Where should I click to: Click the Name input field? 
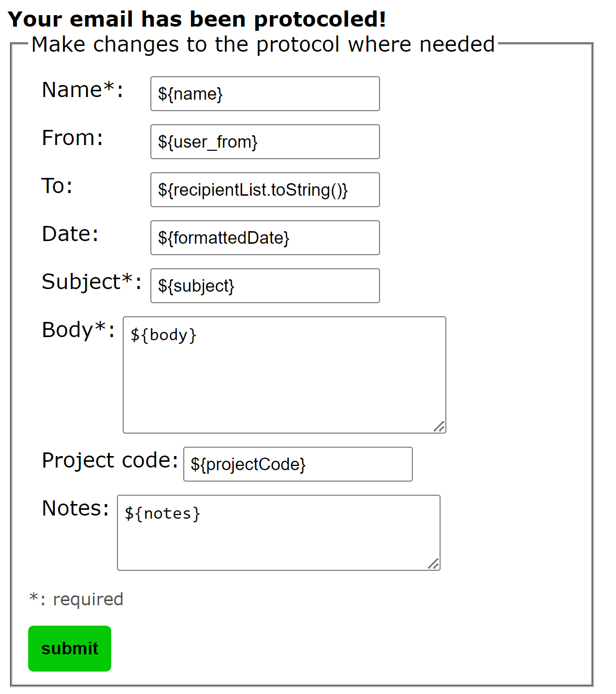(265, 94)
